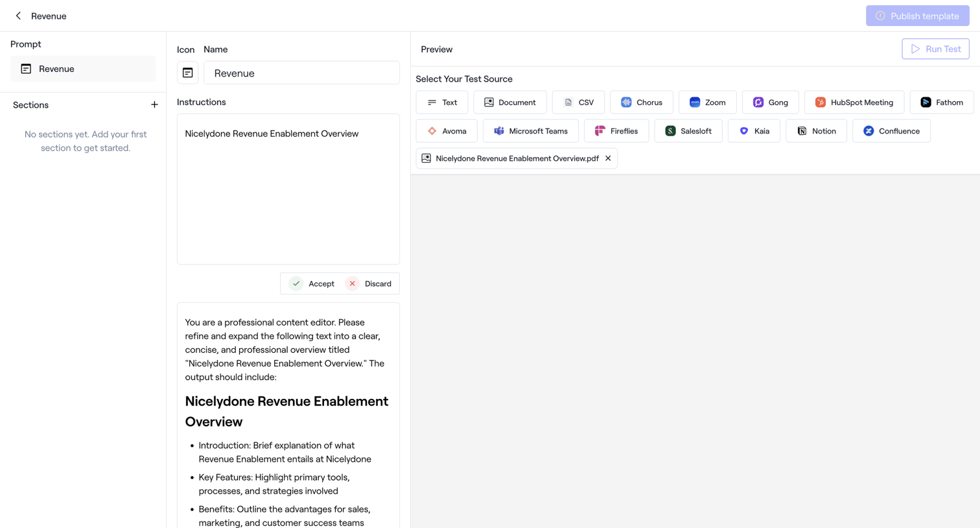
Task: Go back using the arrow beside Revenue
Action: [x=18, y=16]
